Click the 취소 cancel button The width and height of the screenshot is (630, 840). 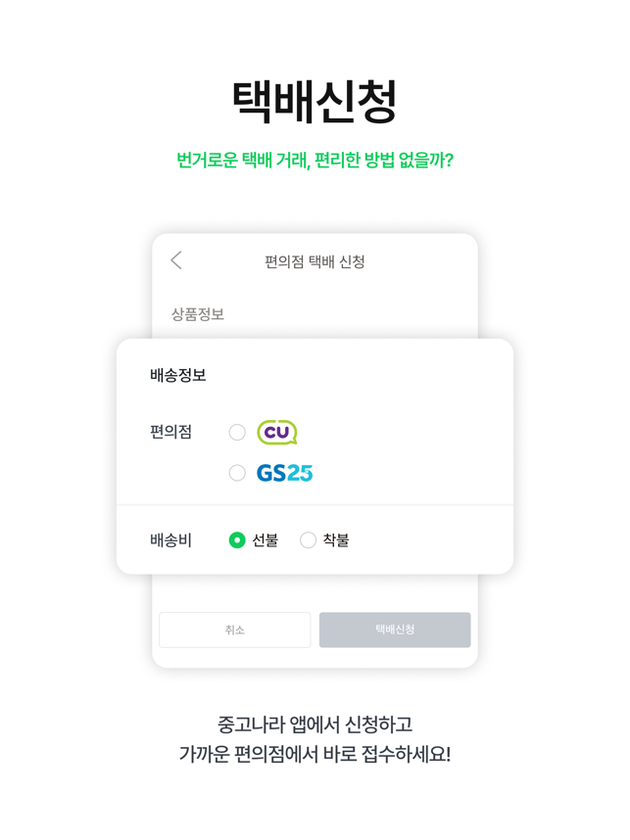(x=235, y=630)
